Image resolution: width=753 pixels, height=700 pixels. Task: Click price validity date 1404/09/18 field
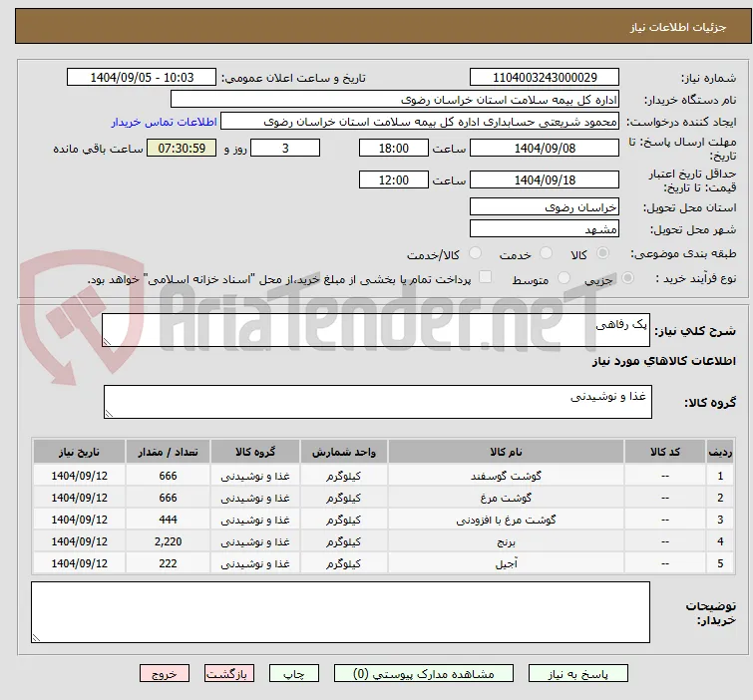coord(545,179)
